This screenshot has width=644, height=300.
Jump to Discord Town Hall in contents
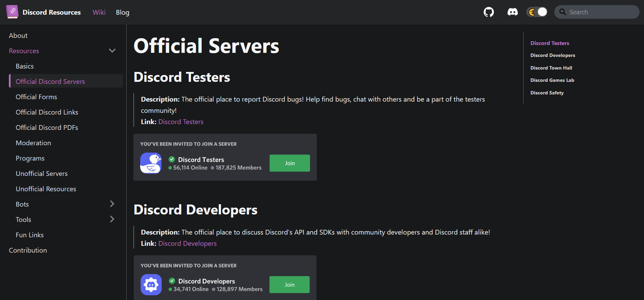tap(551, 68)
